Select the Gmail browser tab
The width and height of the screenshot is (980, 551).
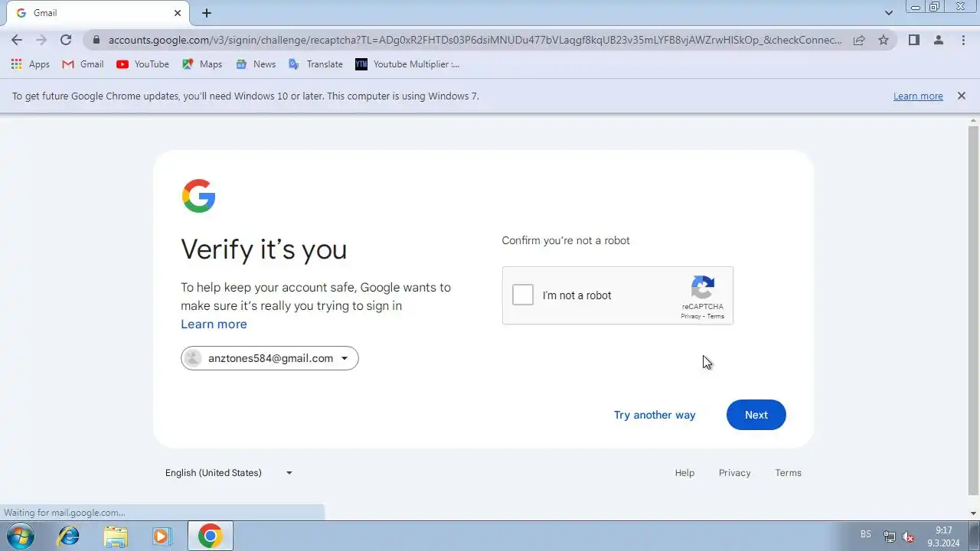[x=98, y=13]
